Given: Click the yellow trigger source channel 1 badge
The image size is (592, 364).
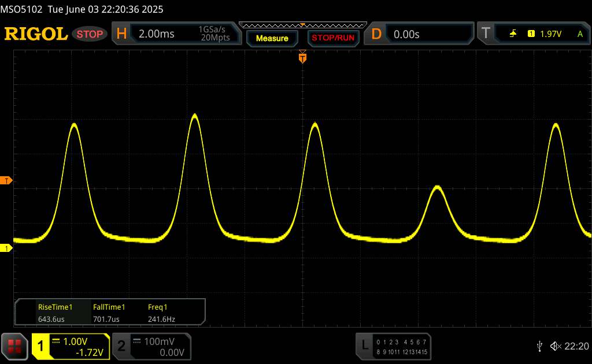Looking at the screenshot, I should pyautogui.click(x=531, y=34).
